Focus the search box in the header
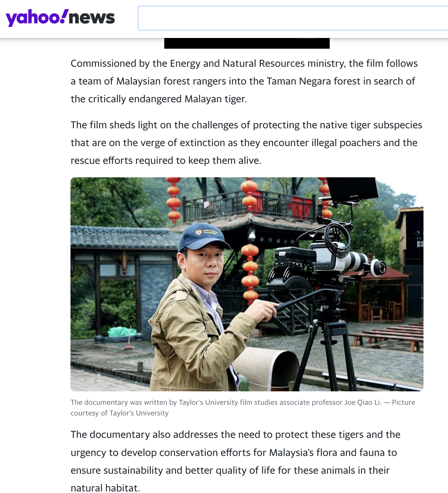448x493 pixels. (293, 18)
